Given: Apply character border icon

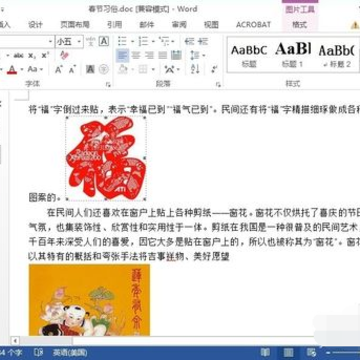Looking at the screenshot, I should click(x=104, y=42).
